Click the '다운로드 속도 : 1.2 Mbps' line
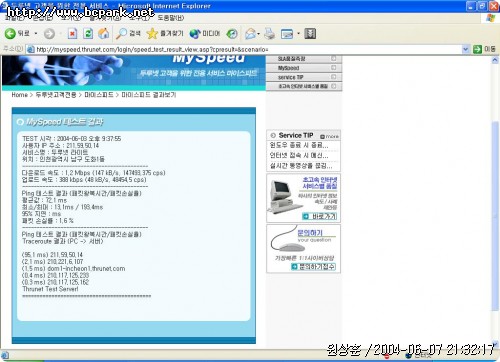The image size is (500, 362). coord(93,173)
